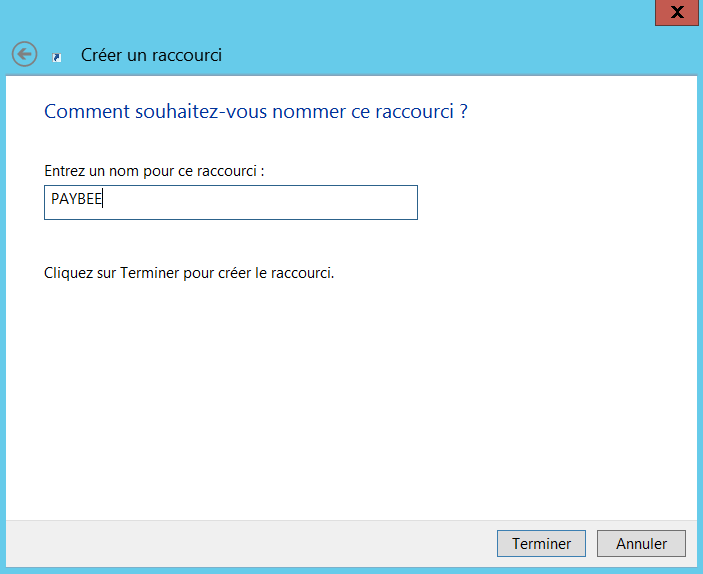Click just before the letter P in PAYBEE
The width and height of the screenshot is (703, 574).
click(51, 200)
